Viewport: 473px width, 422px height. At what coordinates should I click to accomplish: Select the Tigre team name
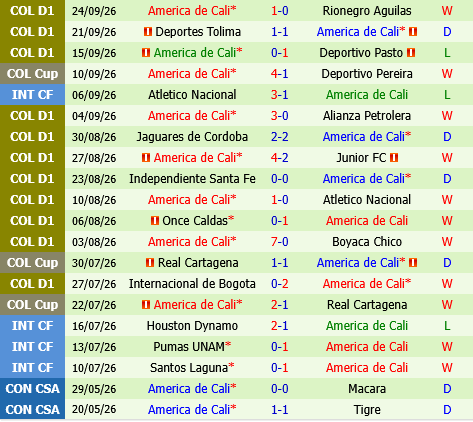pyautogui.click(x=367, y=410)
